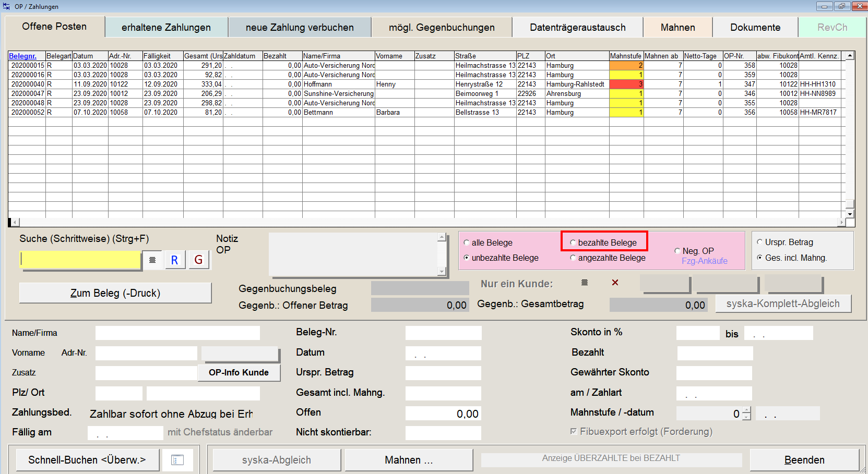This screenshot has width=868, height=474.
Task: Select the Urspr. Betrag radio button
Action: coord(760,242)
